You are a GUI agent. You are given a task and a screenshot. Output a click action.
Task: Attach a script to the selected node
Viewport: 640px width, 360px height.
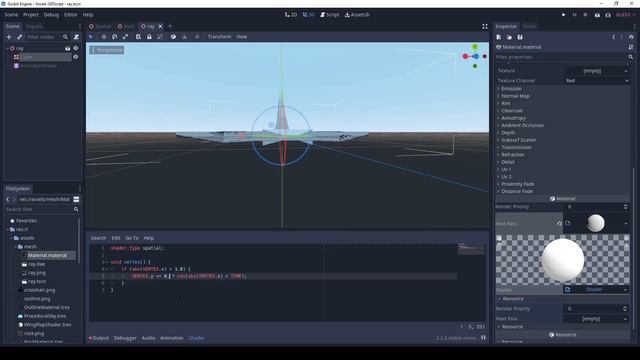[76, 37]
